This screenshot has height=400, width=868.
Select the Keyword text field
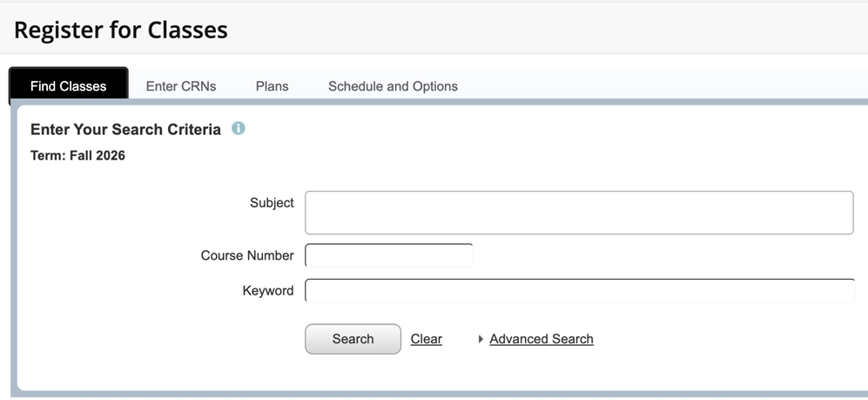click(580, 290)
